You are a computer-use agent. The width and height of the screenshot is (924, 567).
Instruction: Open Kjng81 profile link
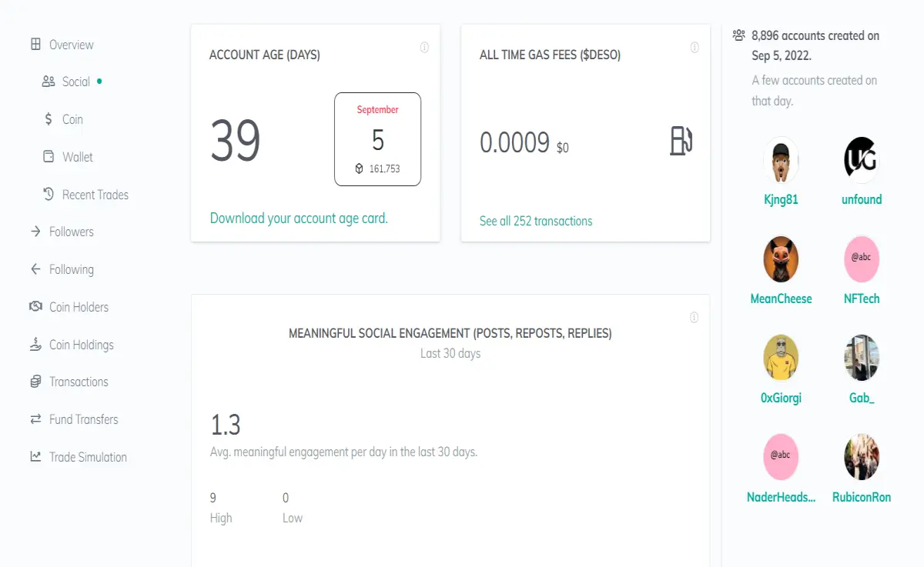781,199
